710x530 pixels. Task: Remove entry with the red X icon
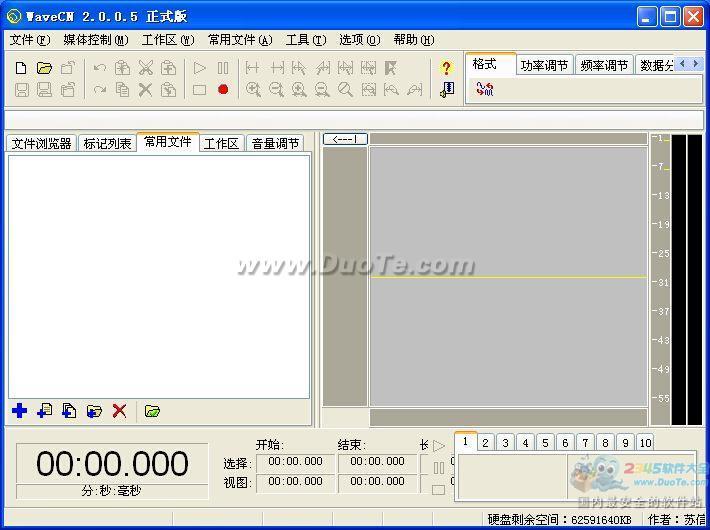click(x=120, y=411)
